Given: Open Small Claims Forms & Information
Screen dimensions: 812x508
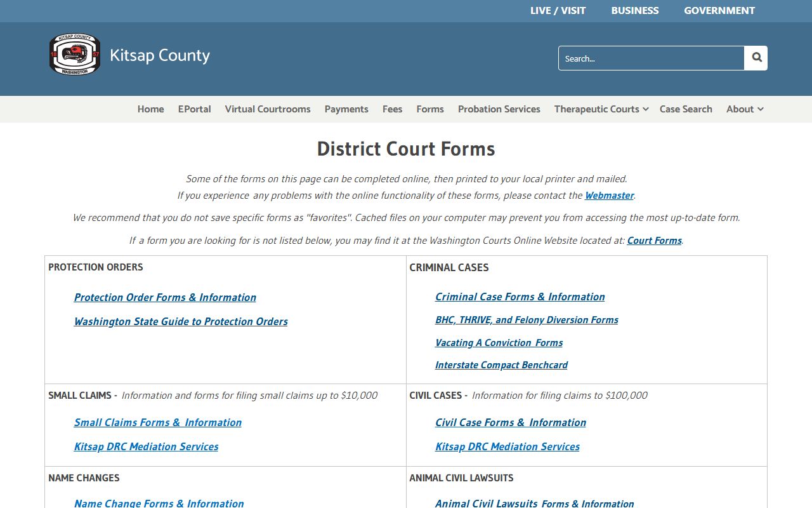Looking at the screenshot, I should [158, 422].
